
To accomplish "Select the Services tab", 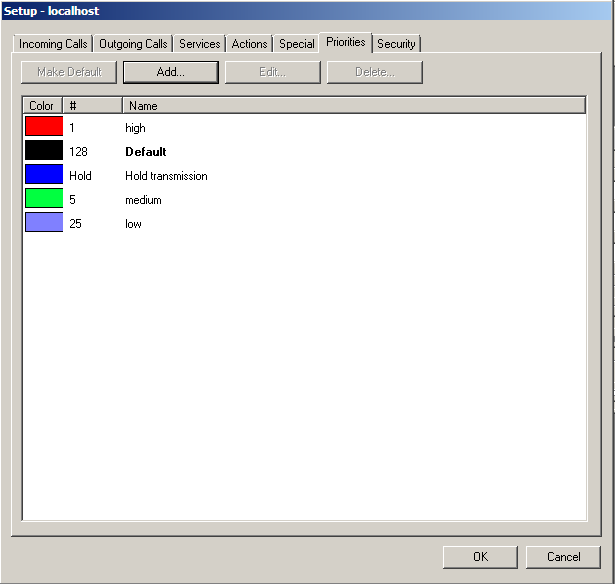I will (x=199, y=44).
